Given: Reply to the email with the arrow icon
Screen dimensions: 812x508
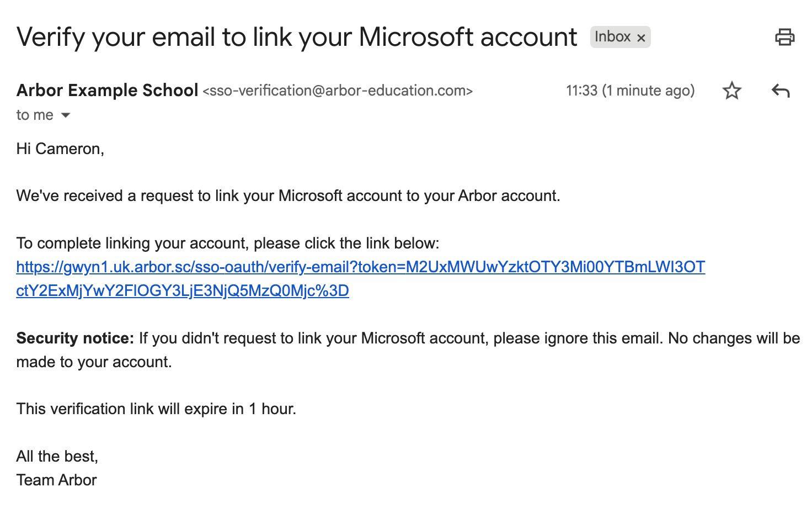Looking at the screenshot, I should [781, 91].
